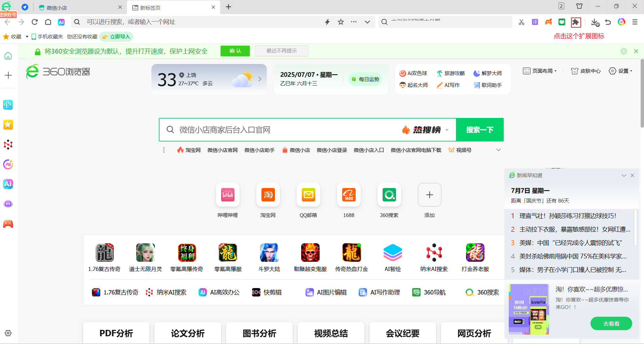This screenshot has width=644, height=344.
Task: Click 微信小店官网 suggestion
Action: (222, 150)
